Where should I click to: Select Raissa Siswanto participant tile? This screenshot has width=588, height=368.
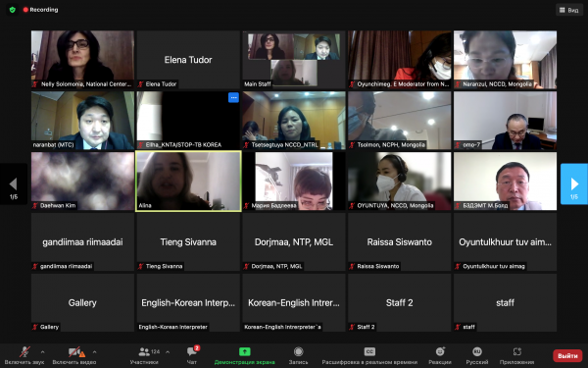(x=400, y=241)
